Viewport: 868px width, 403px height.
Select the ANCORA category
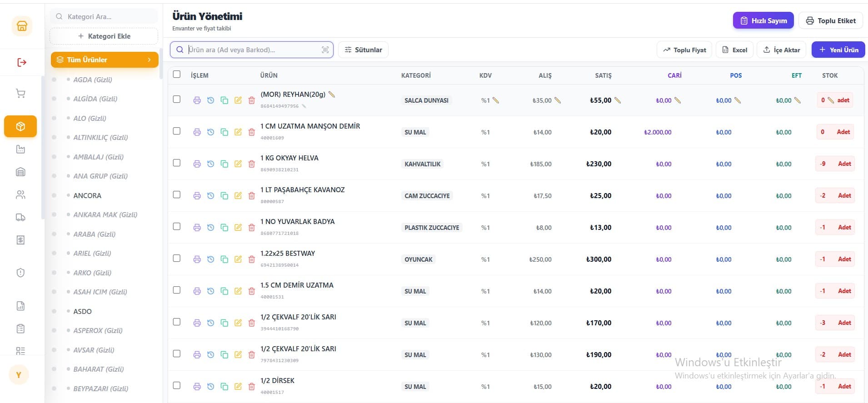87,196
